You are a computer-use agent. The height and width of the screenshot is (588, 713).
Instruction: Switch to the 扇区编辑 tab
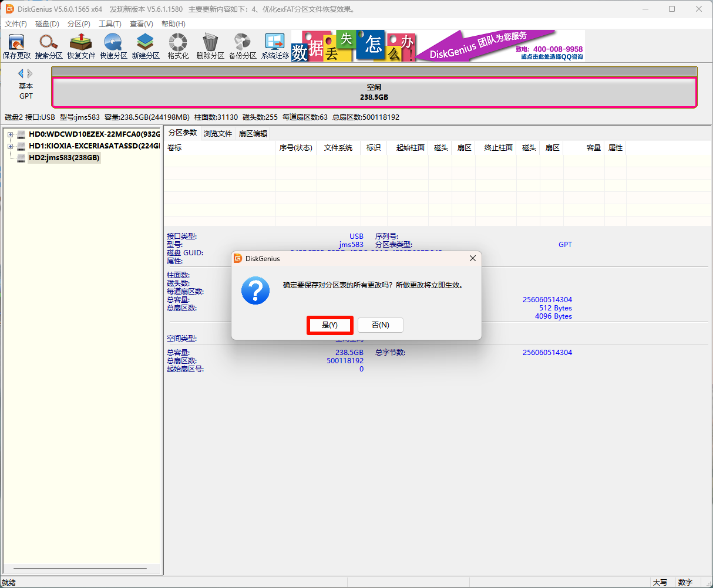pyautogui.click(x=253, y=134)
